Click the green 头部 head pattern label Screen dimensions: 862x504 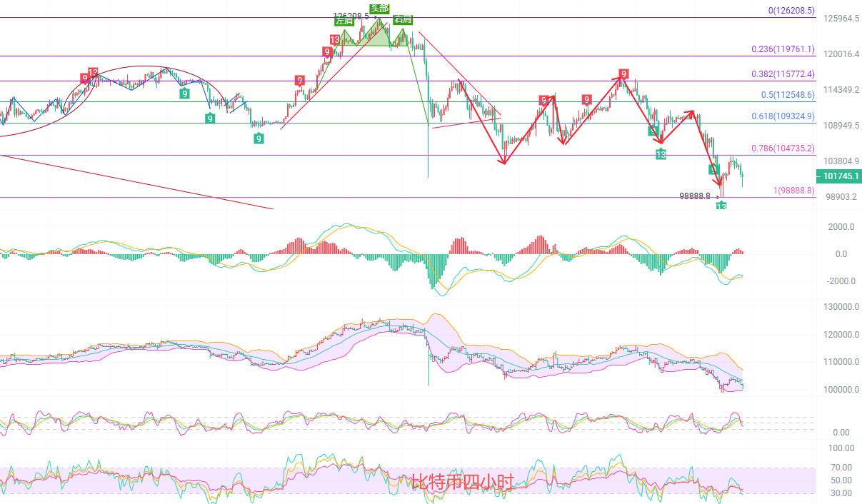click(x=380, y=9)
